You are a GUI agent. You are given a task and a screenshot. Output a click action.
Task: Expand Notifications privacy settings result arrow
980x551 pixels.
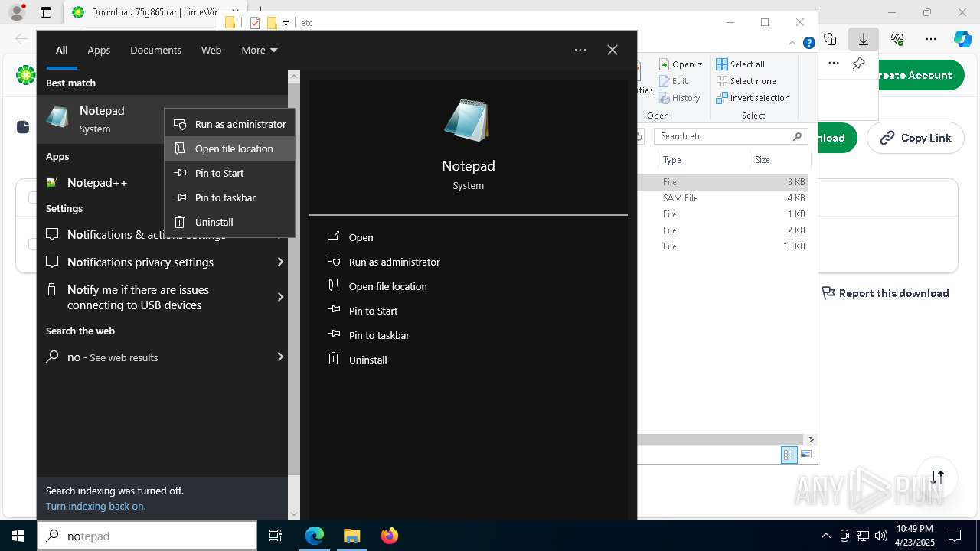[x=280, y=262]
